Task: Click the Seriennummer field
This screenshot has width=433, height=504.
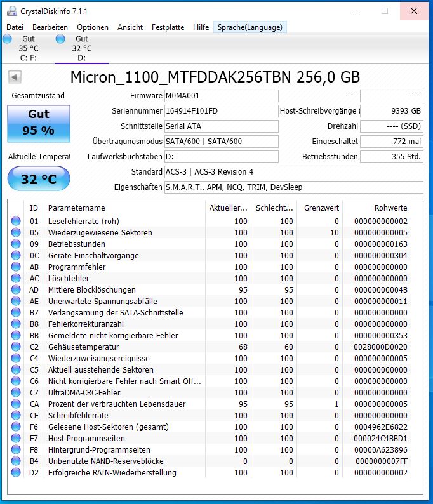Action: (222, 111)
